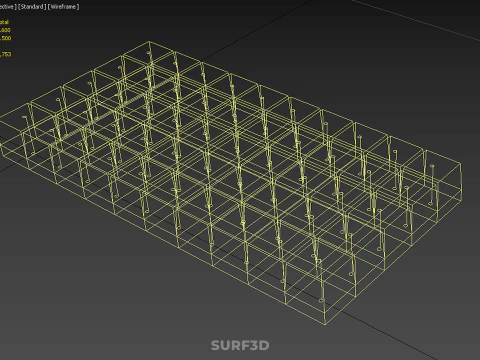The height and width of the screenshot is (360, 480).
Task: Open the Standard viewport label menu
Action: [x=32, y=7]
